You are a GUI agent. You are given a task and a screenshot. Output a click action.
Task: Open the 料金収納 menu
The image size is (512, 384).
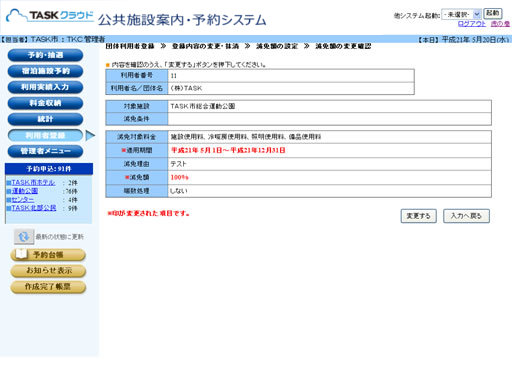[45, 103]
